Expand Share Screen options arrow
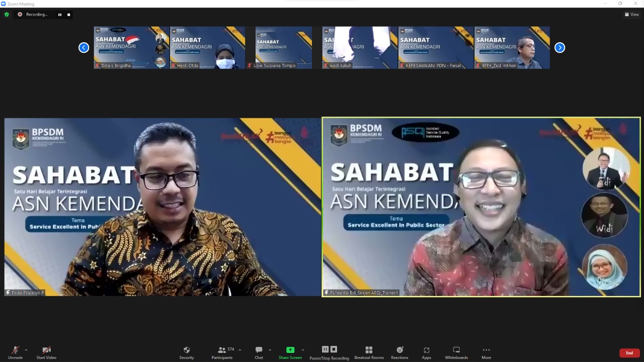 click(x=302, y=350)
